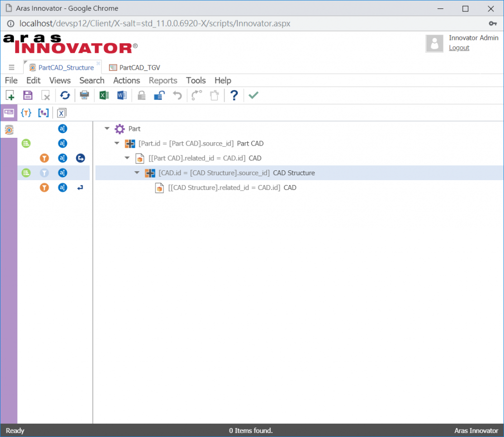Click properties icon in Part CAD related CAD row
The width and height of the screenshot is (504, 437).
pyautogui.click(x=63, y=158)
